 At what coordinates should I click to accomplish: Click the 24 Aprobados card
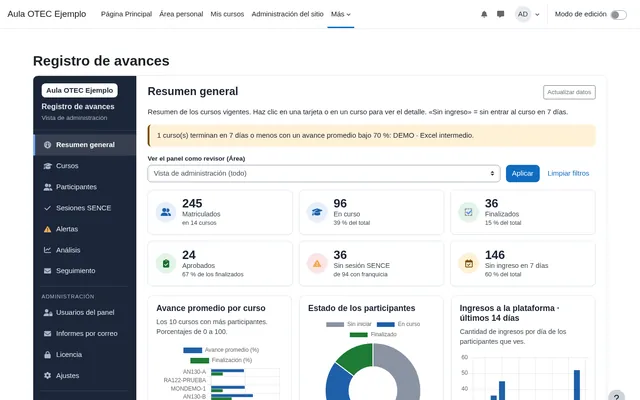click(220, 264)
